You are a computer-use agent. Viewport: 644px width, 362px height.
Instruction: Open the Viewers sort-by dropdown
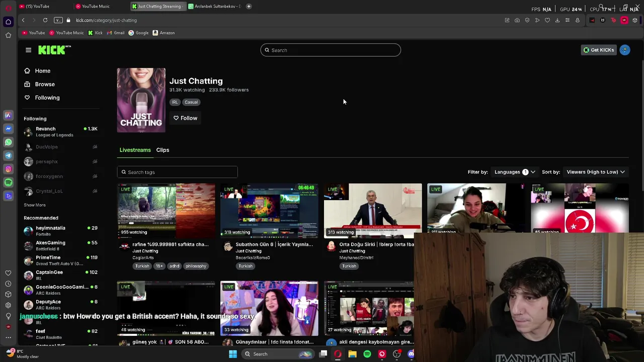[x=595, y=172]
